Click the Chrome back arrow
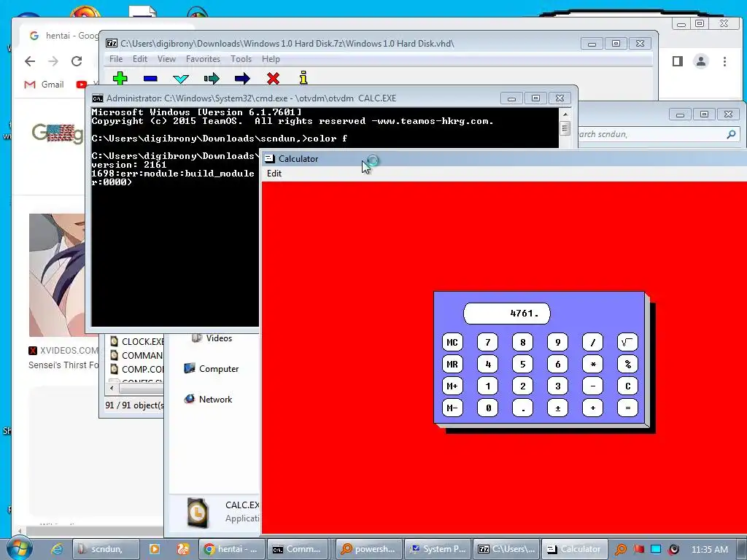This screenshot has height=560, width=747. point(30,61)
